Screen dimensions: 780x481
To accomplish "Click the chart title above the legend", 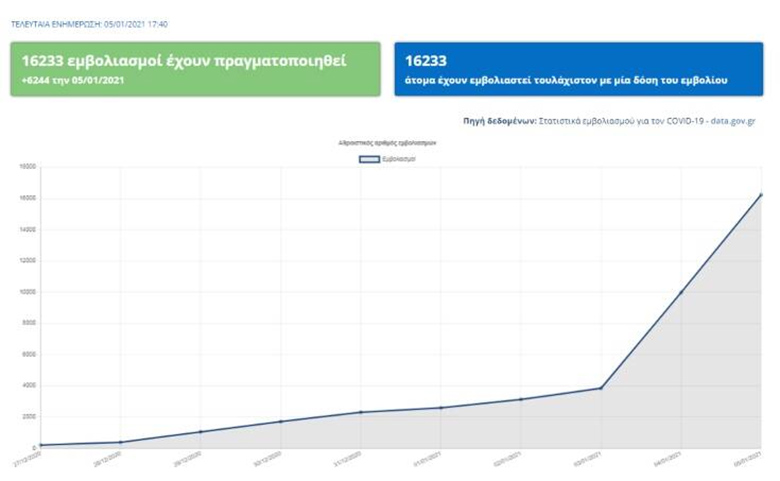I will tap(389, 144).
